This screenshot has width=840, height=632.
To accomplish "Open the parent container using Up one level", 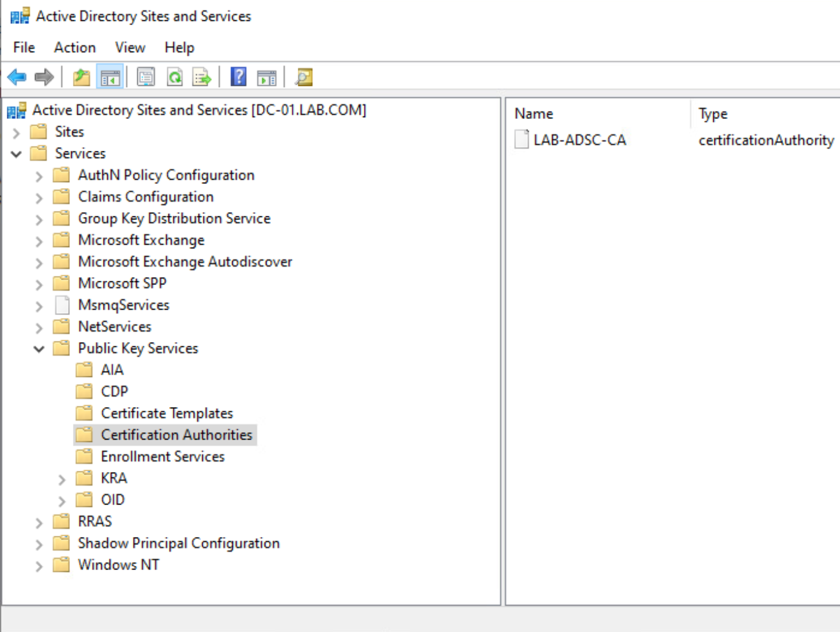I will click(x=81, y=76).
